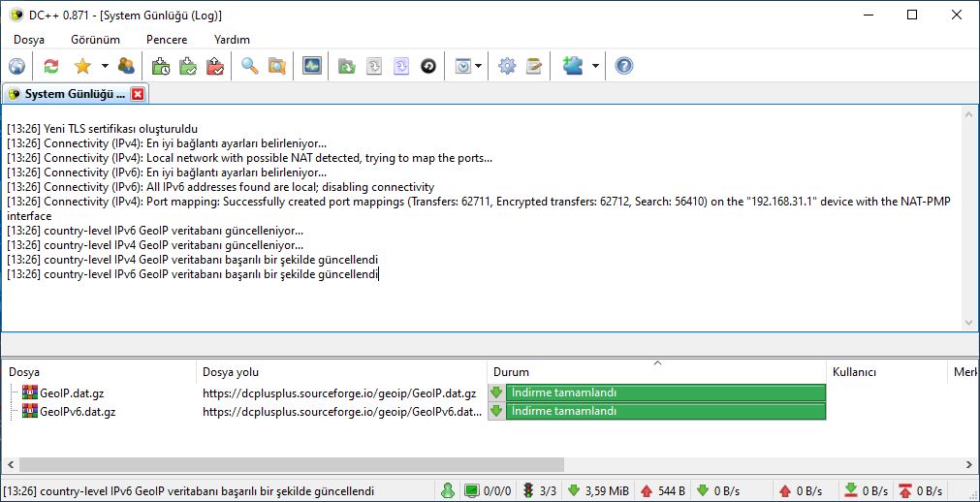980x502 pixels.
Task: Click the green download speed 0 B/s
Action: point(718,490)
